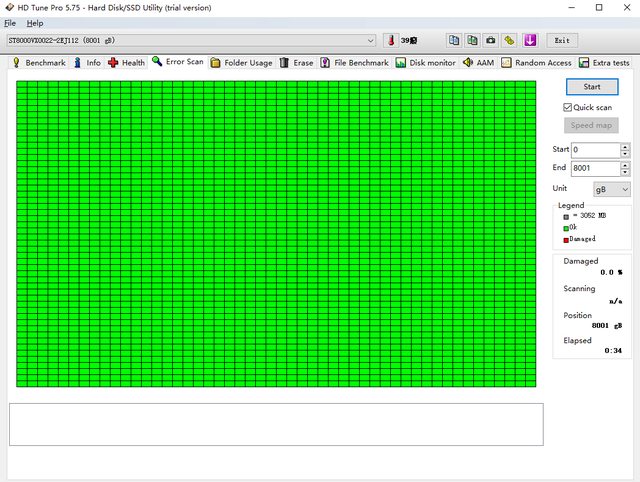Toggle the Quick scan checkbox

(568, 107)
